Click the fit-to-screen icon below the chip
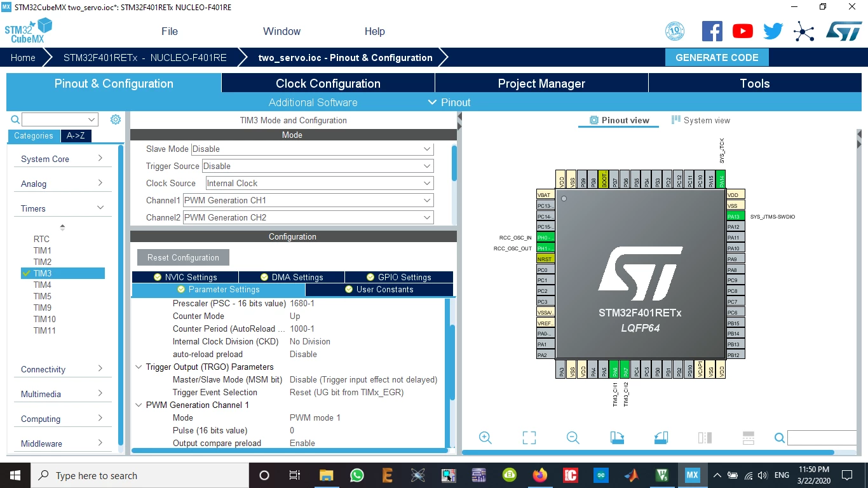The image size is (868, 488). click(529, 438)
